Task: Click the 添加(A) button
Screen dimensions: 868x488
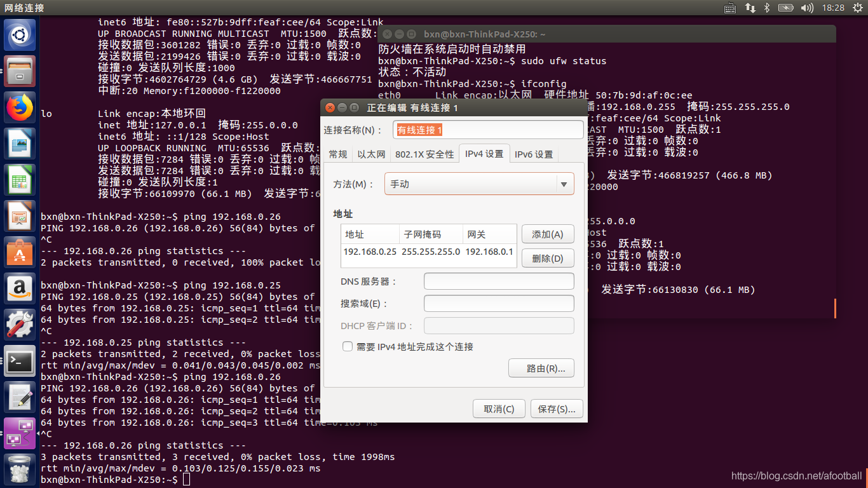Action: (x=548, y=234)
